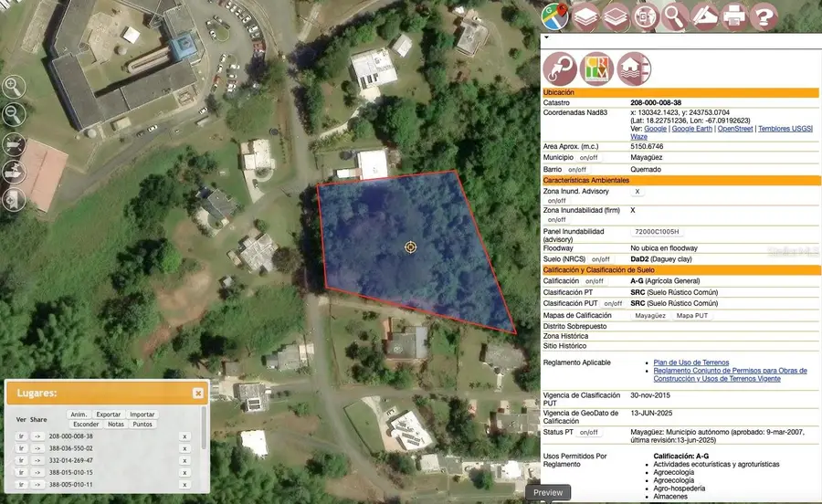Click Ir button for 208-000-008-38
The width and height of the screenshot is (822, 504).
click(x=21, y=436)
